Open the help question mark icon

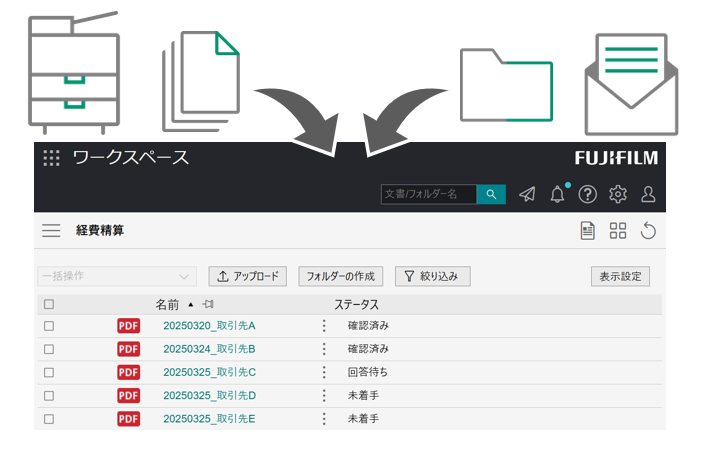point(588,194)
